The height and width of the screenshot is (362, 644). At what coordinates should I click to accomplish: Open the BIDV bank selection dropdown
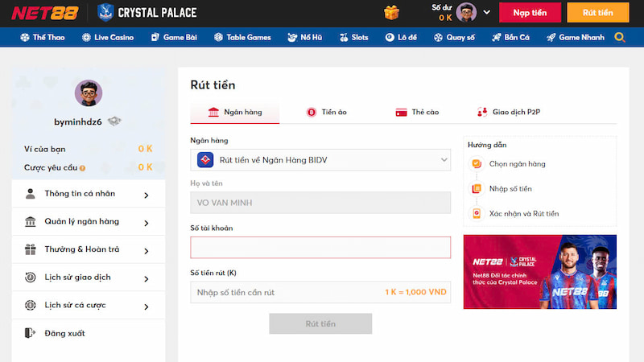pyautogui.click(x=320, y=160)
